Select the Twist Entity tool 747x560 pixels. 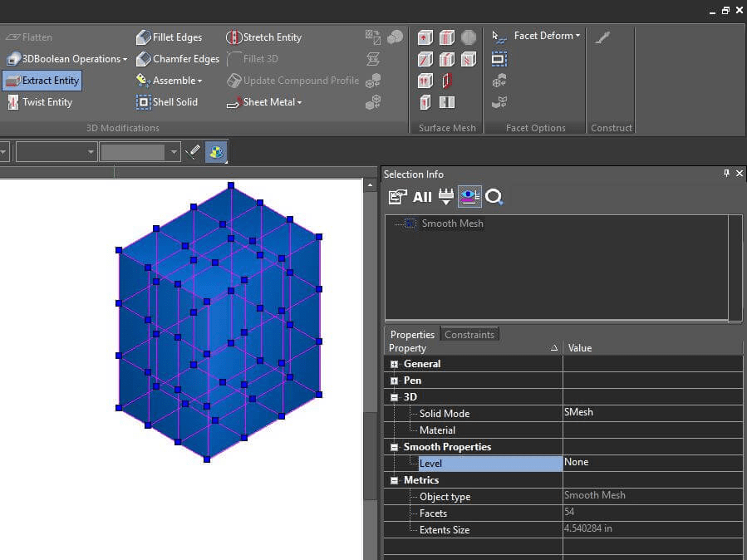click(40, 102)
